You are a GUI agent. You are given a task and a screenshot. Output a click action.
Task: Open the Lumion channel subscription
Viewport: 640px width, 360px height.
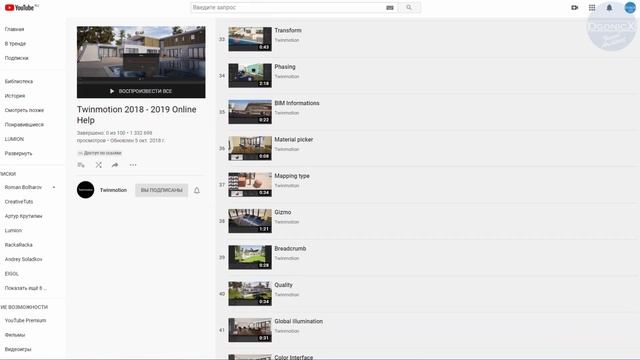pos(13,231)
